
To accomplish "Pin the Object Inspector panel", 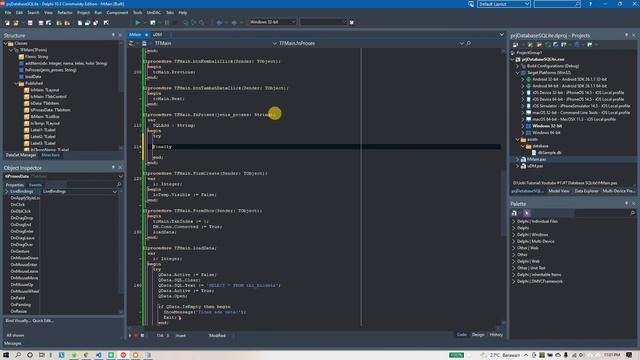I will tap(113, 167).
